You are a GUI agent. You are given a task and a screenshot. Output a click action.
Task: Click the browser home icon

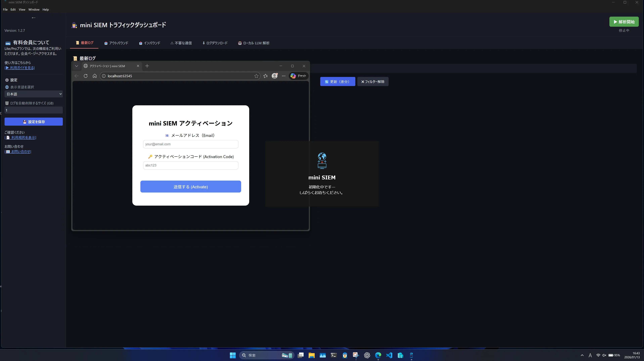(x=95, y=76)
